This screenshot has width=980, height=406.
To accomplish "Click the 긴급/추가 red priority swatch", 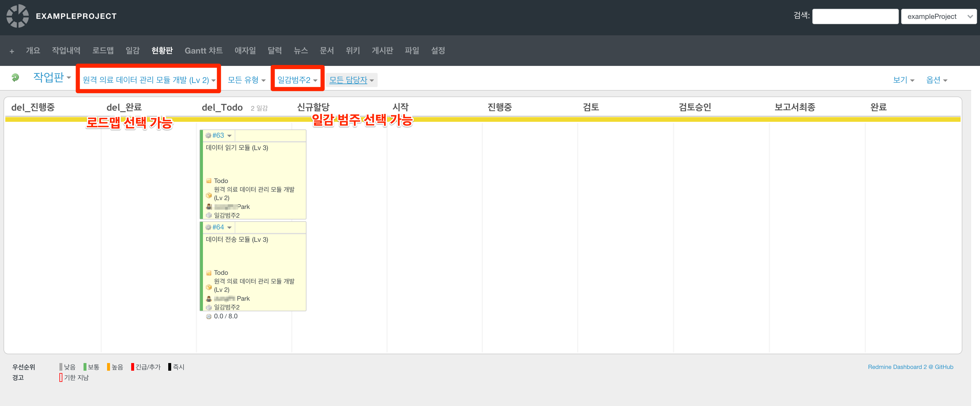I will 132,367.
